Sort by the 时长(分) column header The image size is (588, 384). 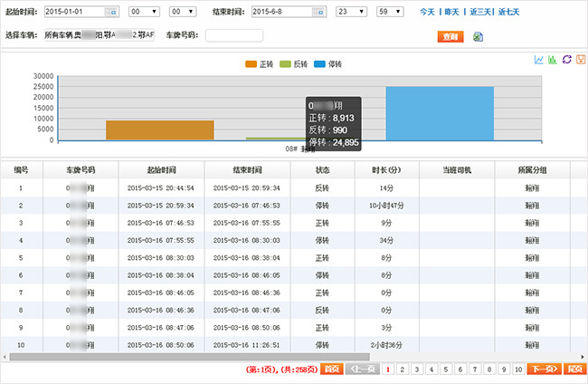[386, 170]
